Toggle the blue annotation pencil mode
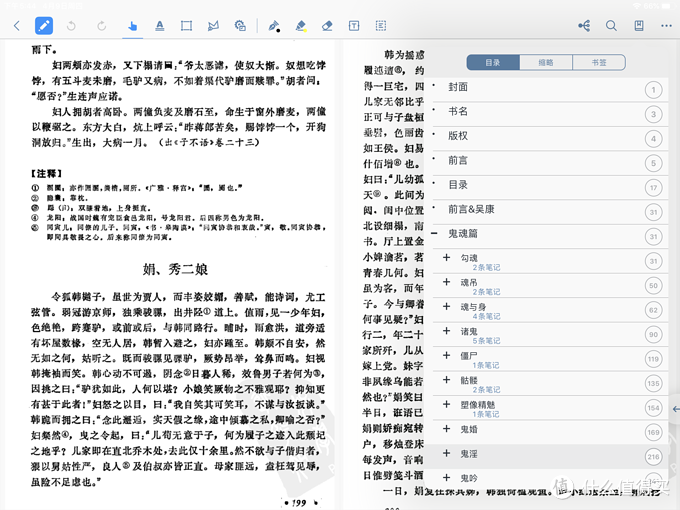The image size is (680, 510). [x=44, y=26]
